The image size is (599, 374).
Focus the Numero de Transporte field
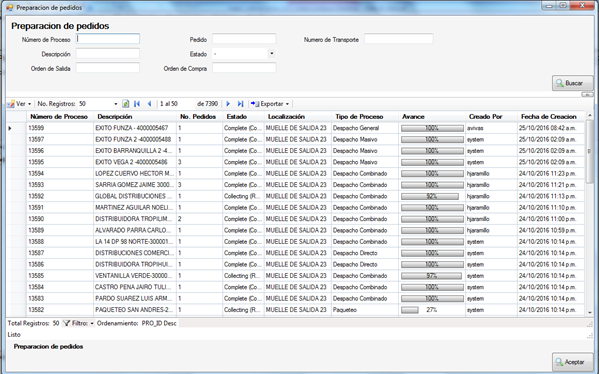pos(398,39)
